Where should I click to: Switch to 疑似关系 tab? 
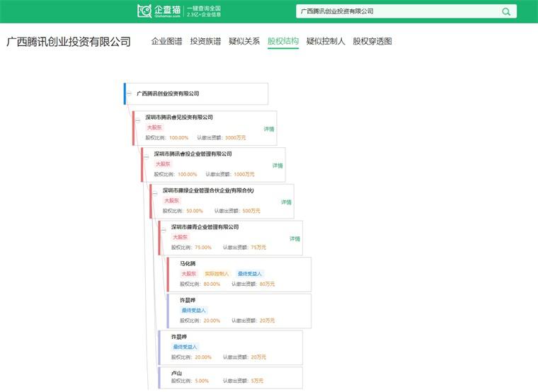pyautogui.click(x=244, y=42)
